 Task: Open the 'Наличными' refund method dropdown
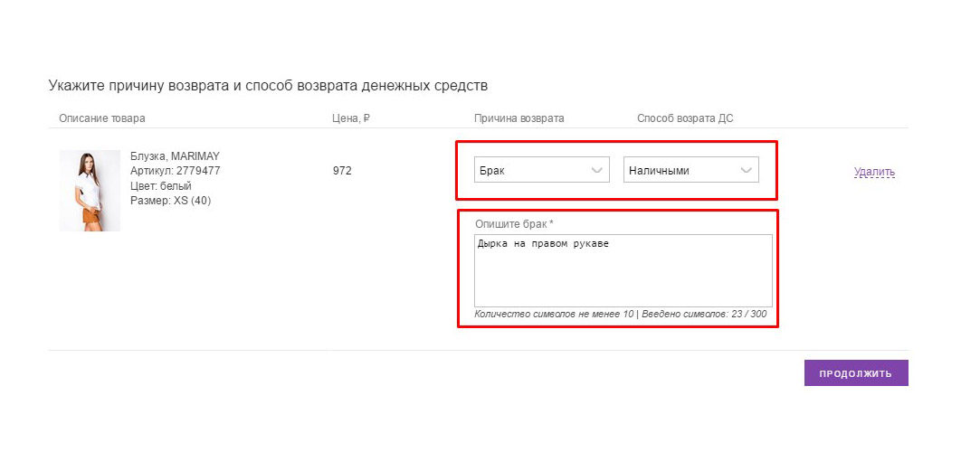point(690,170)
